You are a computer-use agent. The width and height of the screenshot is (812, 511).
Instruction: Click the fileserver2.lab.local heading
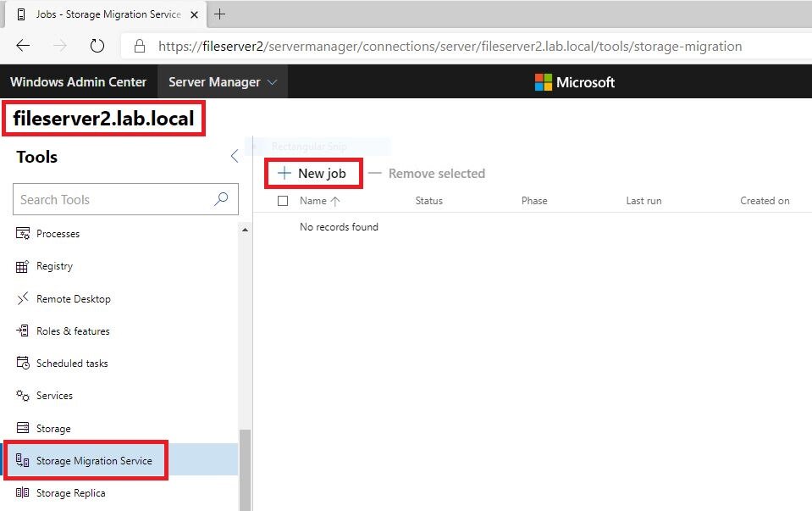[x=103, y=118]
